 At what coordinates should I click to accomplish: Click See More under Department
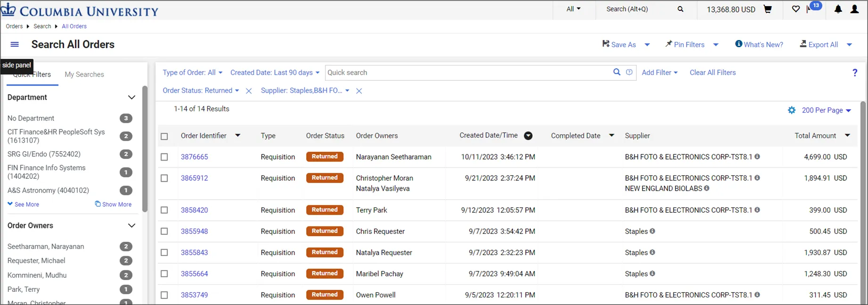point(24,204)
